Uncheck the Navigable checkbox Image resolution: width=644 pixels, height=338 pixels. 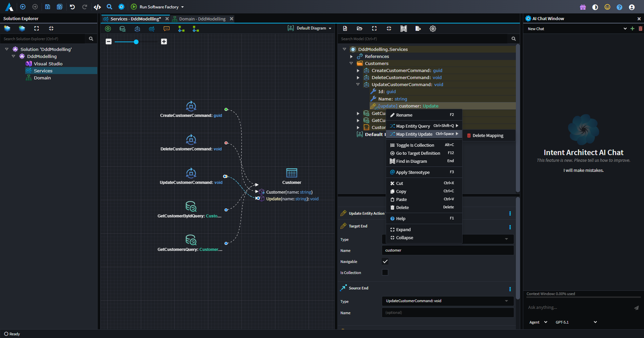point(385,262)
